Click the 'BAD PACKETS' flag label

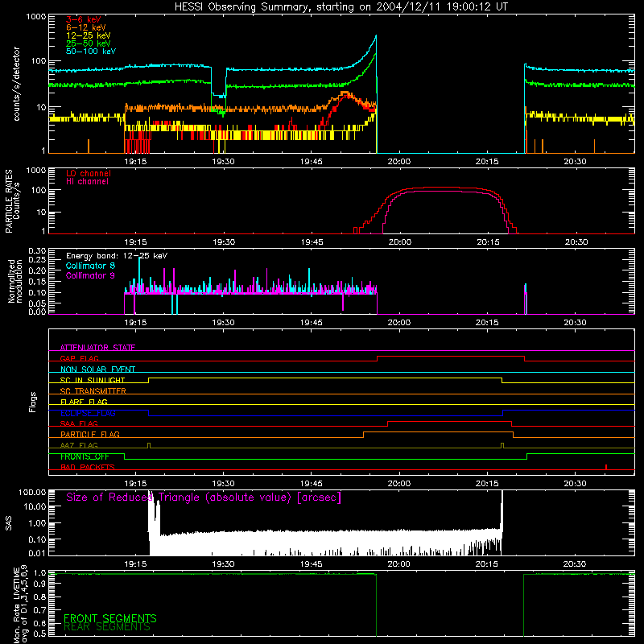(x=88, y=467)
